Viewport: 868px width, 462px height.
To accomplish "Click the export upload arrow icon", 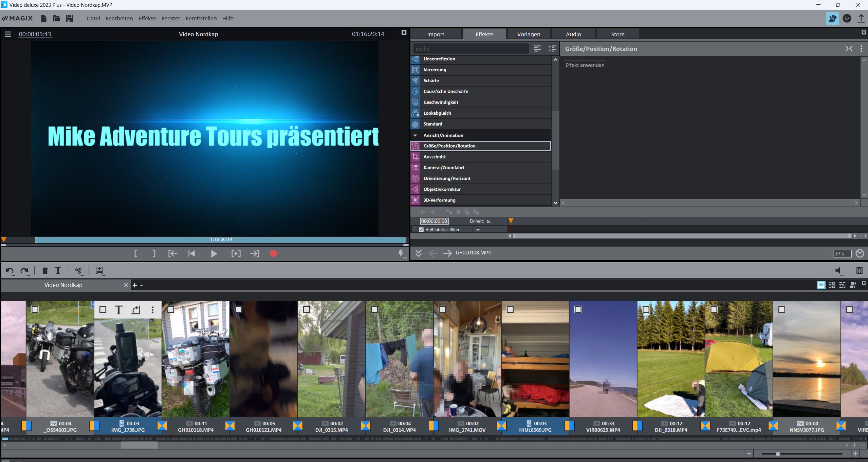I will tap(861, 18).
